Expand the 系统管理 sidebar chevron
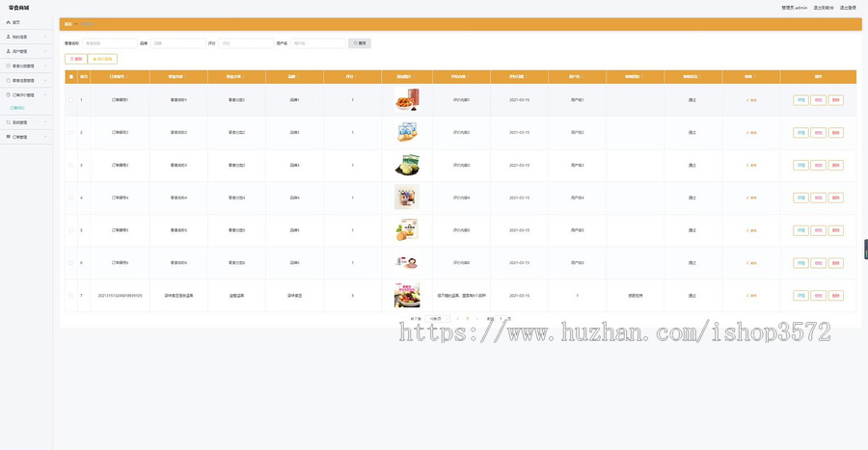 (x=45, y=122)
